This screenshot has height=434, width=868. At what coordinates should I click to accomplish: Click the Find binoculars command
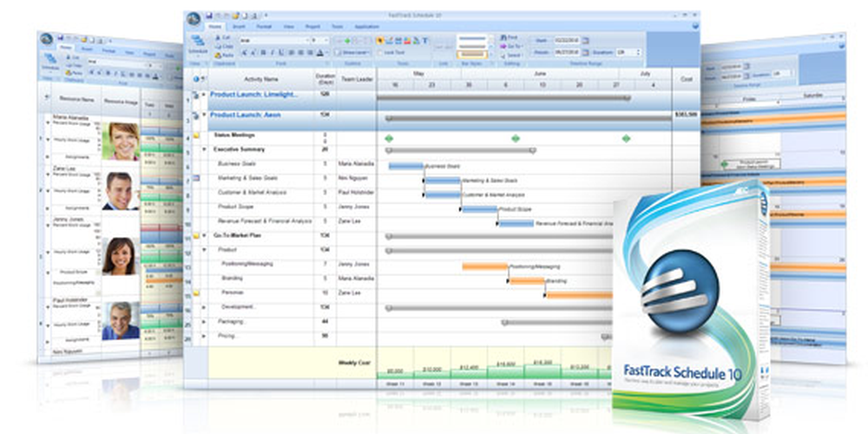point(508,37)
